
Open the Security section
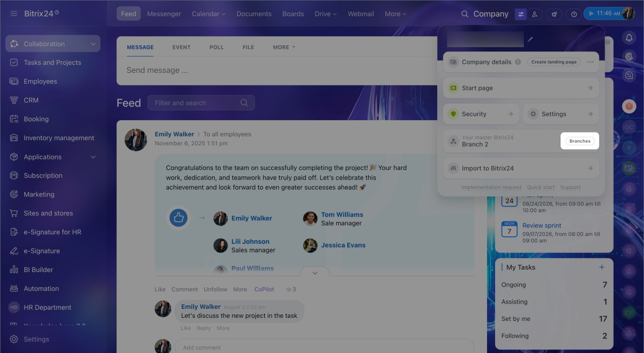[481, 114]
